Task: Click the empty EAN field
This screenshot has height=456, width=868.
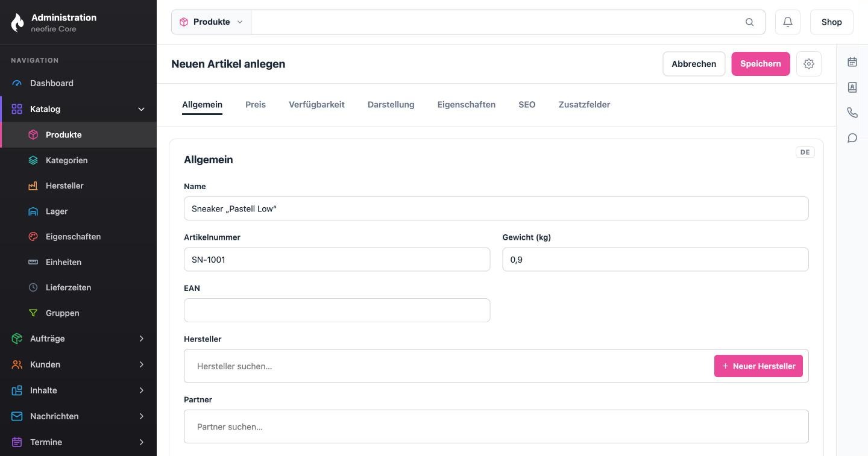Action: click(337, 310)
